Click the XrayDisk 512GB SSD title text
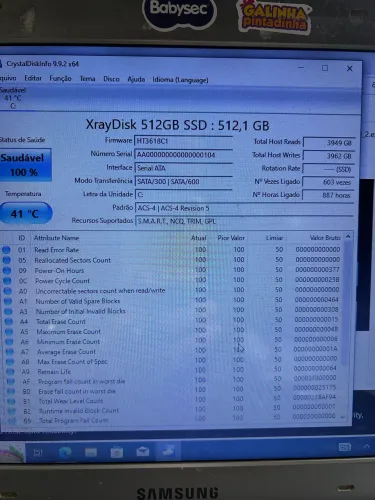375x500 pixels. [x=177, y=125]
